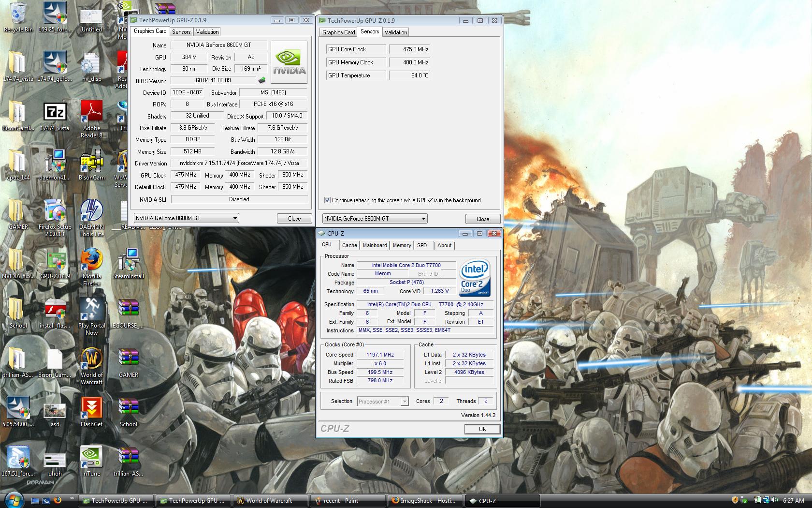Switch to recent - Paint taskbar button
This screenshot has height=508, width=812.
[347, 501]
